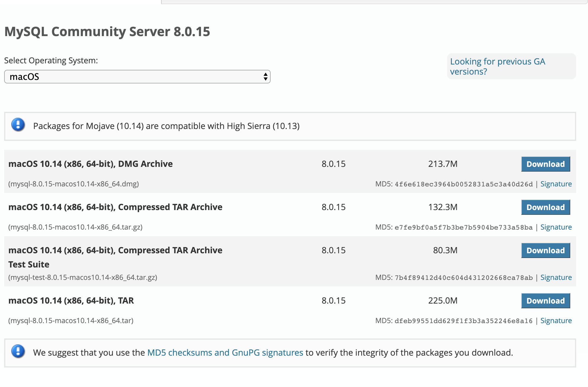Download the Test Suite TAR Archive
This screenshot has width=588, height=387.
pos(545,251)
